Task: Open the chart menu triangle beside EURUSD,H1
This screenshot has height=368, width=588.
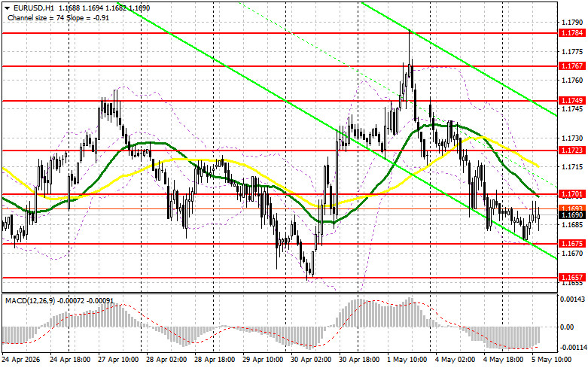Action: (x=8, y=8)
